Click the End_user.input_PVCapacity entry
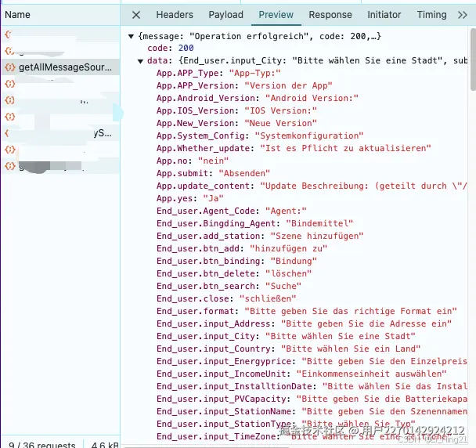This screenshot has height=448, width=476. (x=312, y=399)
